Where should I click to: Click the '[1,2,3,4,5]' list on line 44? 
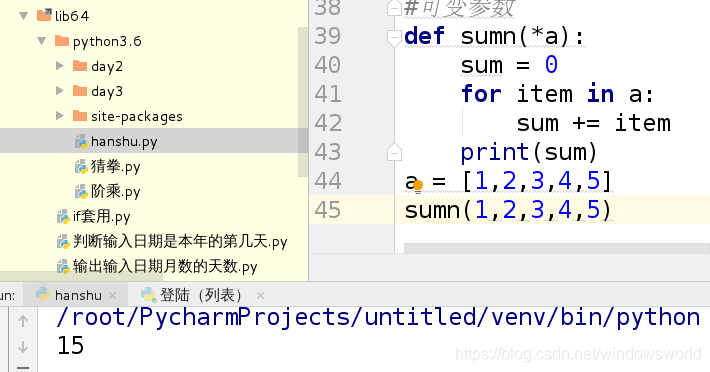537,181
